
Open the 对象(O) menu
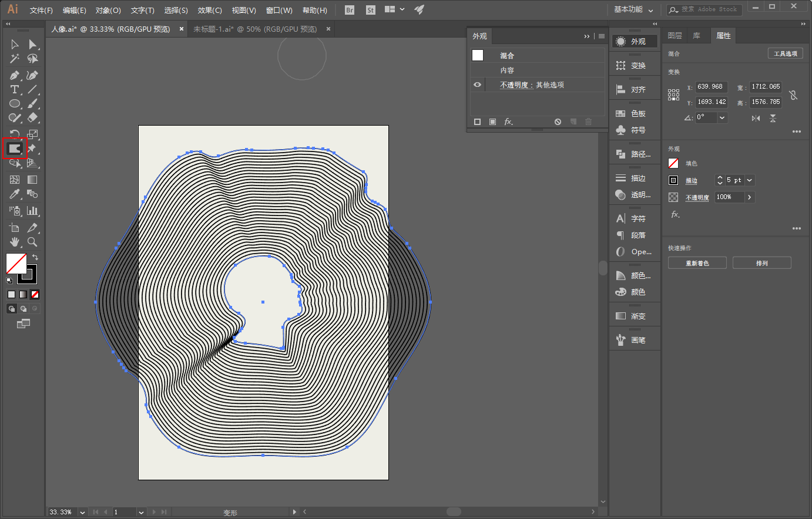pyautogui.click(x=108, y=11)
